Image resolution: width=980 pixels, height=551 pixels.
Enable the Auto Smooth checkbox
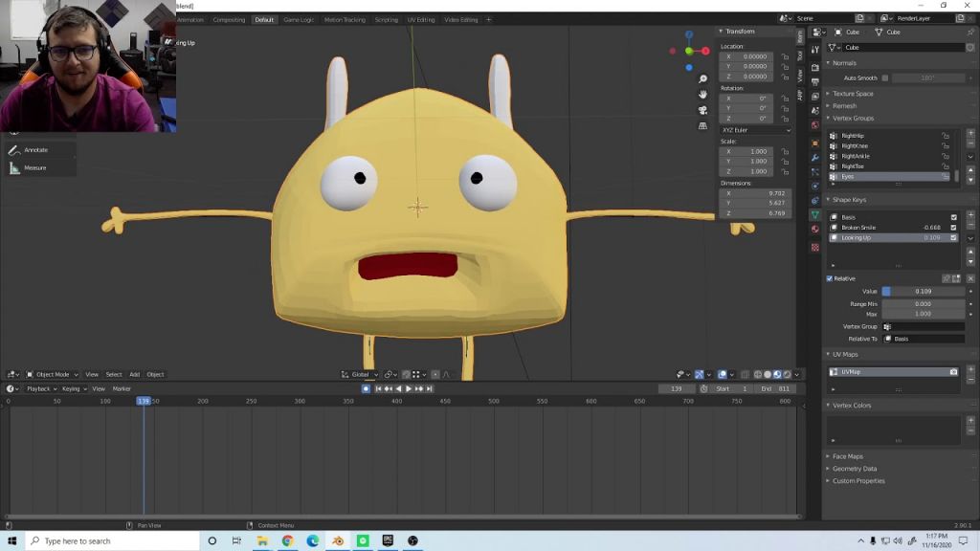885,77
